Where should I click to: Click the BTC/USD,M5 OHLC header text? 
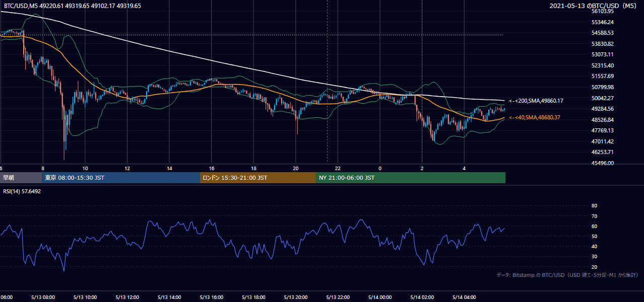pos(73,6)
